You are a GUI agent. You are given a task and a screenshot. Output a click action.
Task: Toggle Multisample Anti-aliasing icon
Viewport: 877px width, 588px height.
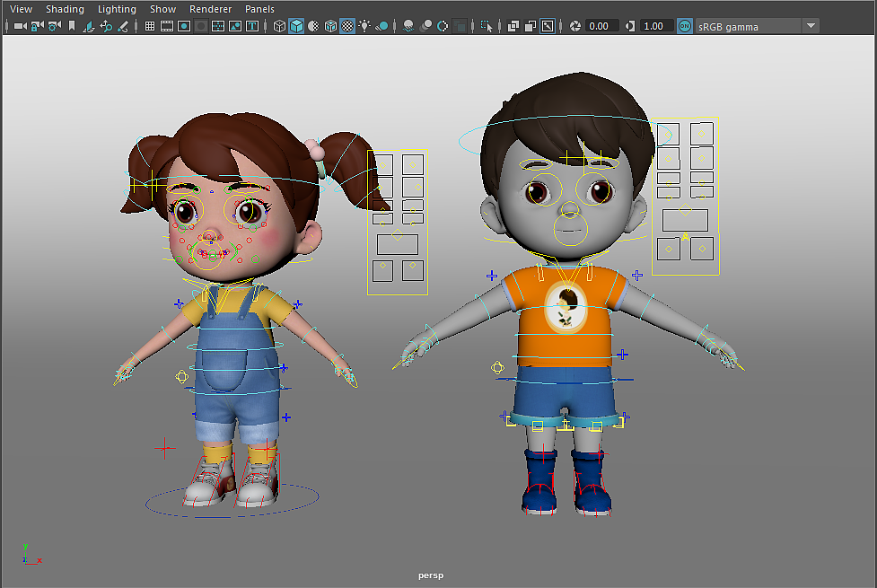point(443,26)
